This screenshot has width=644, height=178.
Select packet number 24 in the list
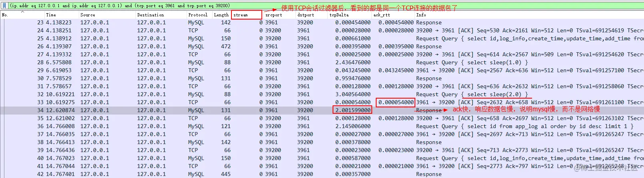tap(322, 30)
